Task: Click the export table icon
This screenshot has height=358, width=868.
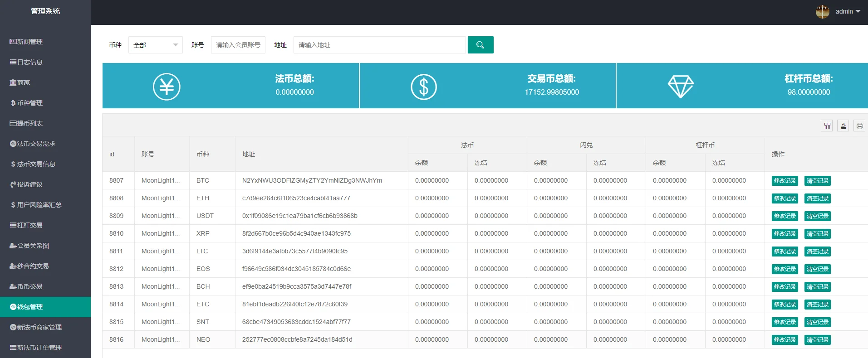Action: [843, 126]
